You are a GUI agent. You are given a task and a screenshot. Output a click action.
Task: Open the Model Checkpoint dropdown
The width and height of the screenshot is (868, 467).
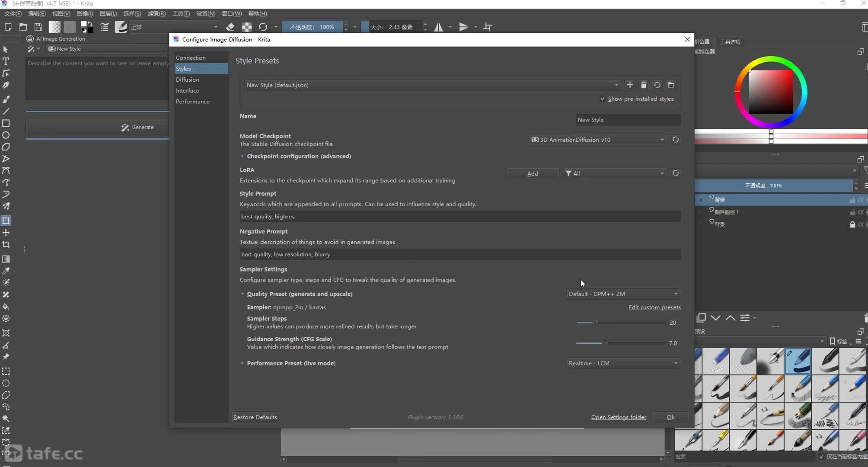(x=597, y=140)
